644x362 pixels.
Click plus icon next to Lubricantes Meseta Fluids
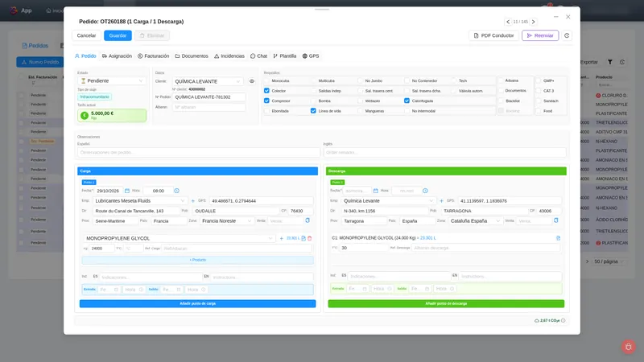pos(193,200)
